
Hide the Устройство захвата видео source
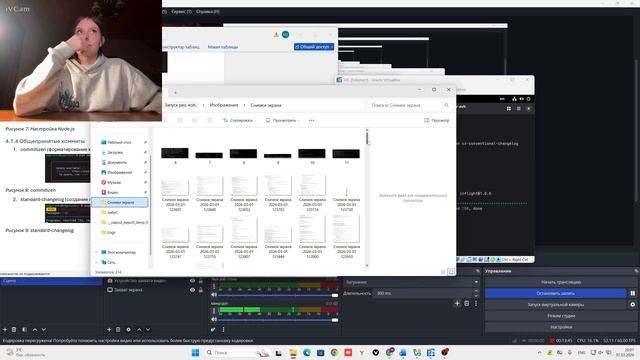tap(192, 281)
